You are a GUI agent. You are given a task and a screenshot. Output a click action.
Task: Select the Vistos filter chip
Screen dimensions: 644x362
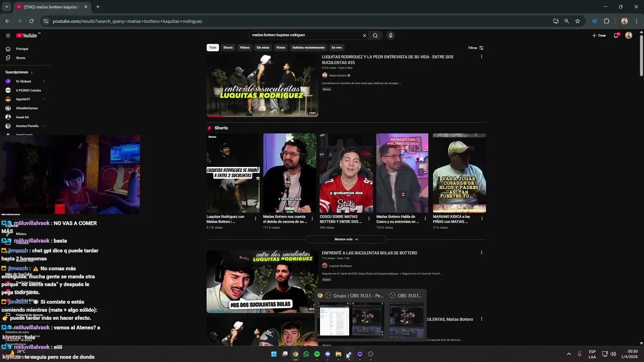281,47
